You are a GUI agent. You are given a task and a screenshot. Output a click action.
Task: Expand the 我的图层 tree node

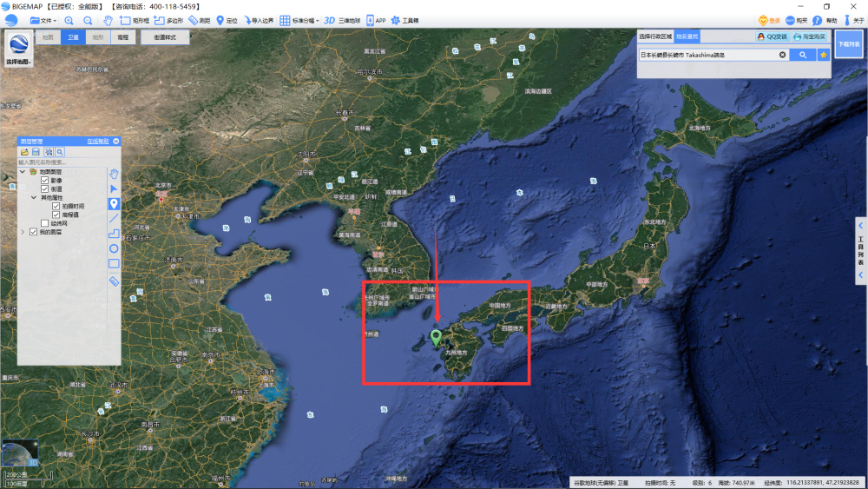23,232
